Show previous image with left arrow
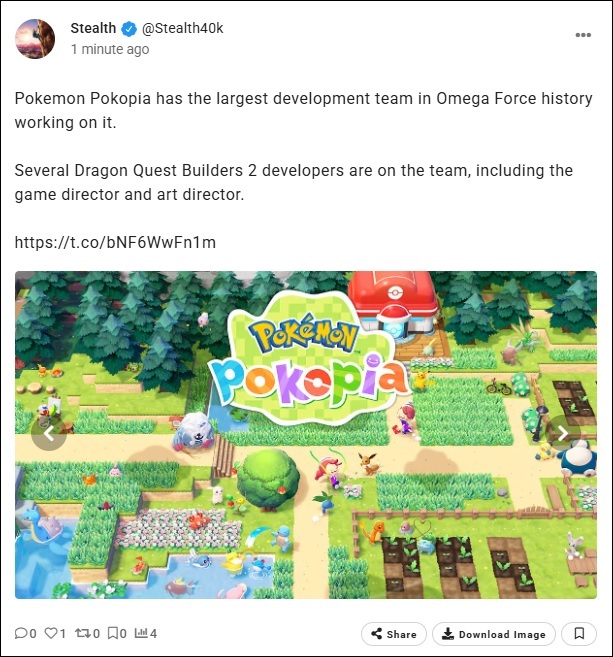 point(49,433)
